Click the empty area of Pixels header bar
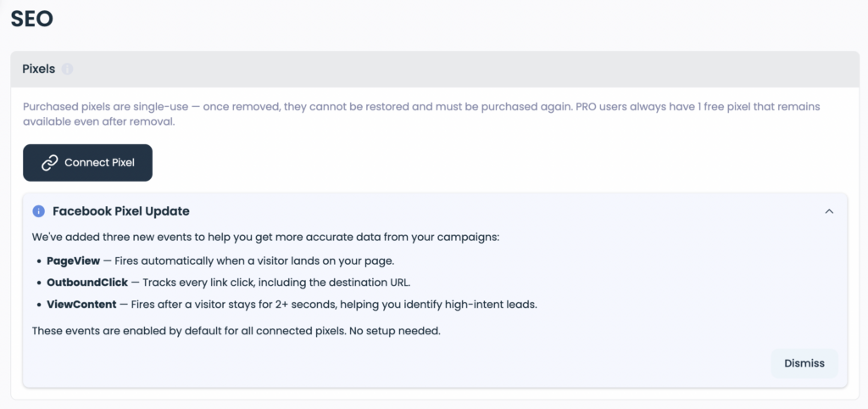 click(x=466, y=69)
